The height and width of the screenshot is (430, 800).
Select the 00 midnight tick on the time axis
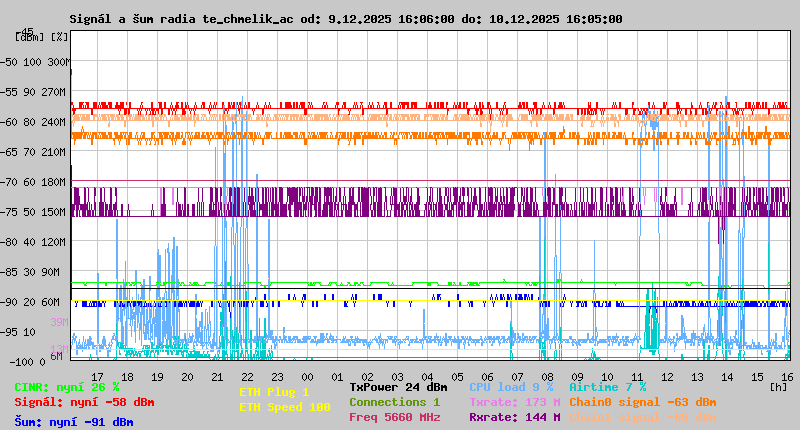coord(308,376)
